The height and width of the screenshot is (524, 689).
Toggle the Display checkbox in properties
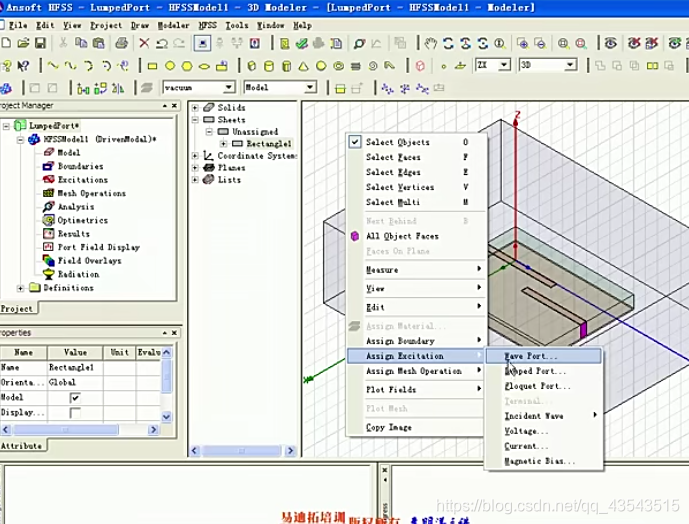pyautogui.click(x=75, y=413)
